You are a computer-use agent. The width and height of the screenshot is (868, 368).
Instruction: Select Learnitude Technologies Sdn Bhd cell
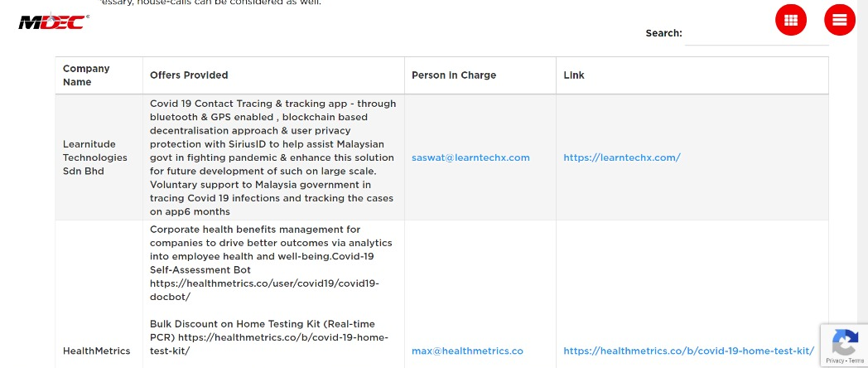click(99, 157)
